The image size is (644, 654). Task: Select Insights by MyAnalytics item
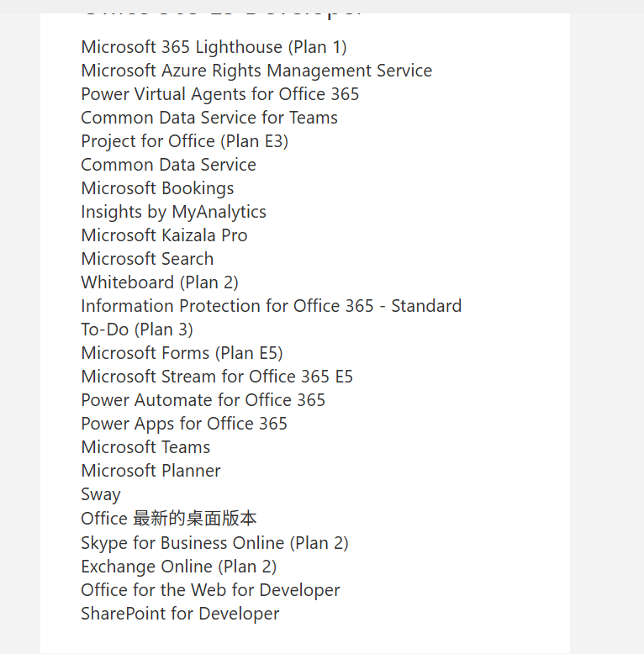[173, 212]
